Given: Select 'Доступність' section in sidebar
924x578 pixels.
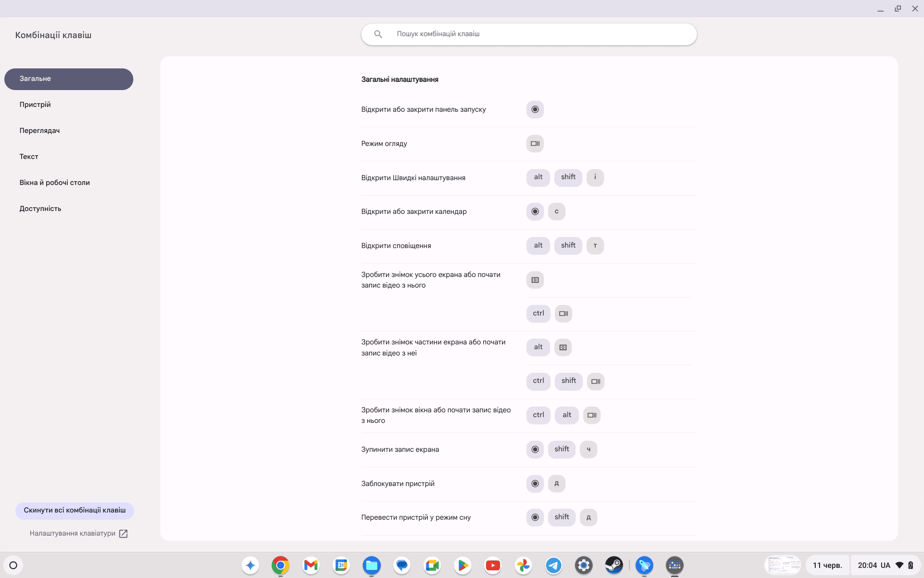Looking at the screenshot, I should [40, 209].
